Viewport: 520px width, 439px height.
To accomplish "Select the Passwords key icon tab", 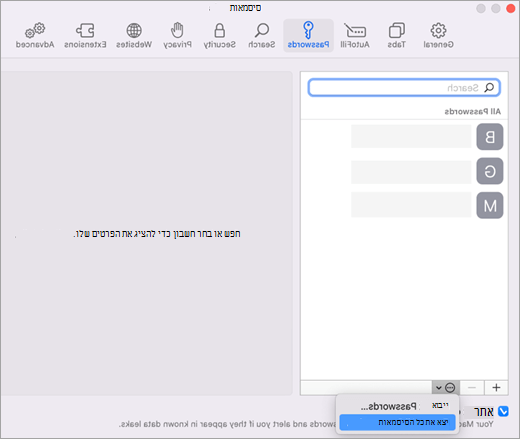I will point(308,35).
